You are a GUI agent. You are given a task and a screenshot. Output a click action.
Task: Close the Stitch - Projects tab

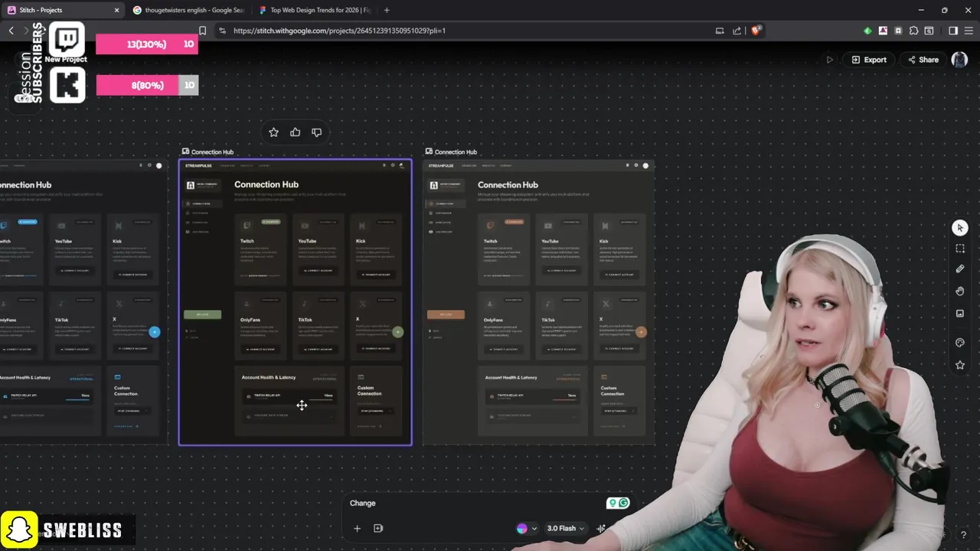pyautogui.click(x=116, y=10)
